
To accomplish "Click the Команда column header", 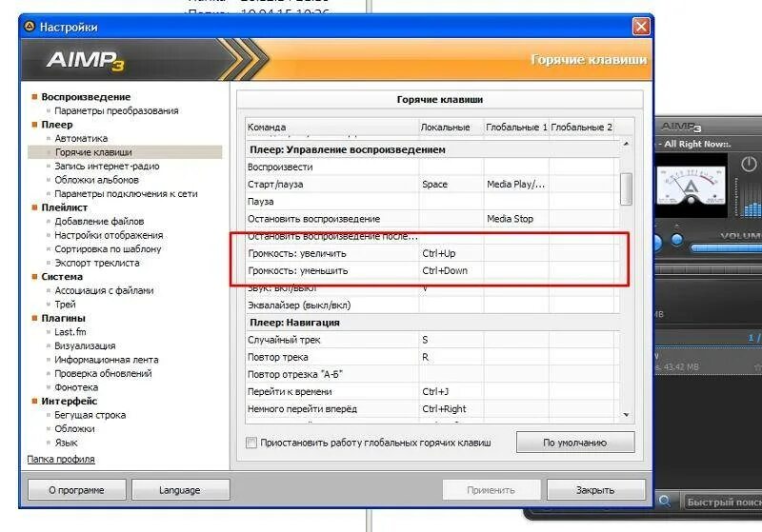I will point(331,127).
